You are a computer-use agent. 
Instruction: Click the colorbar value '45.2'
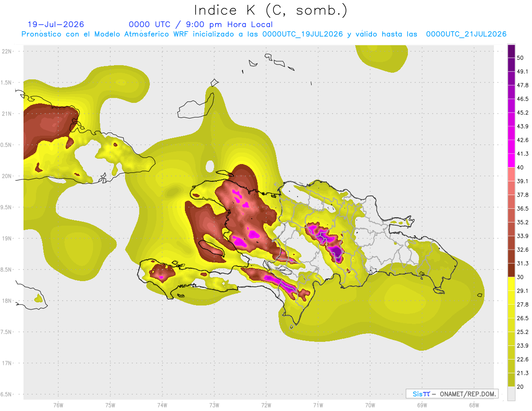pos(522,113)
